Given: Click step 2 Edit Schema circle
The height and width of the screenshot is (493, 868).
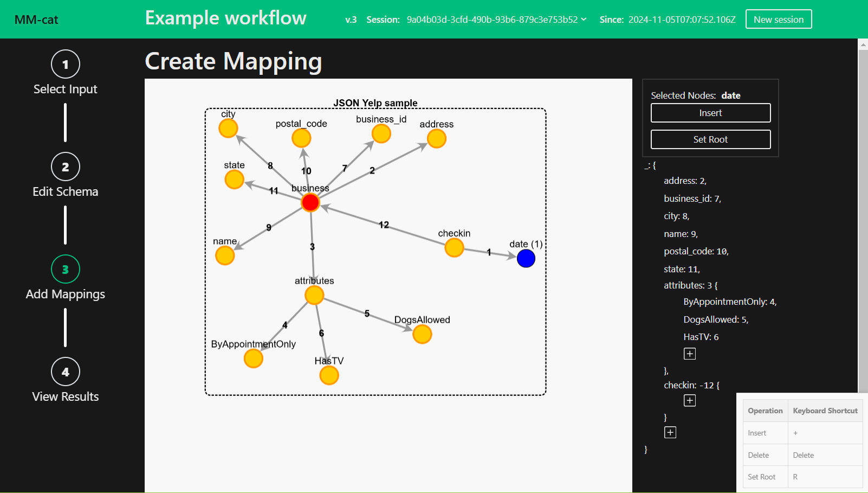Looking at the screenshot, I should tap(66, 167).
